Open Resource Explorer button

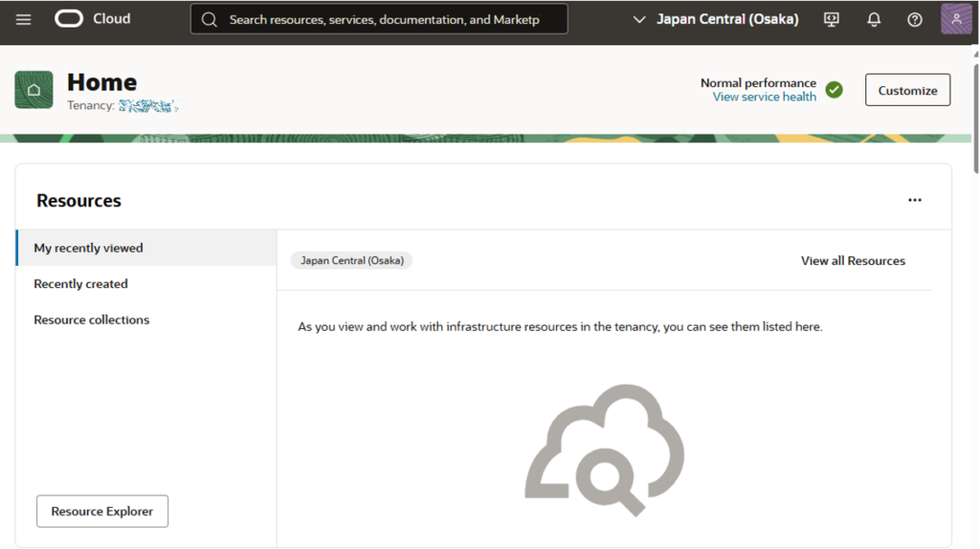coord(102,512)
